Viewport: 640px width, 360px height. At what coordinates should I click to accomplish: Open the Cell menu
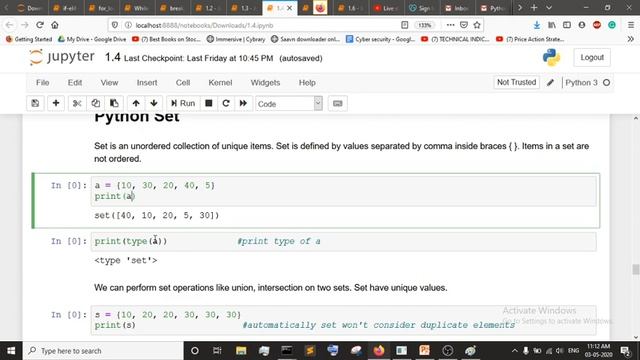(183, 82)
